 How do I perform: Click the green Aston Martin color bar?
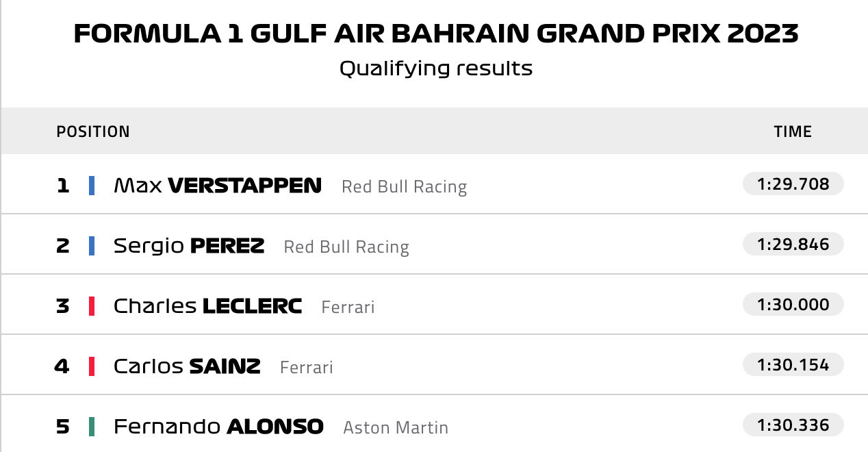[x=92, y=427]
